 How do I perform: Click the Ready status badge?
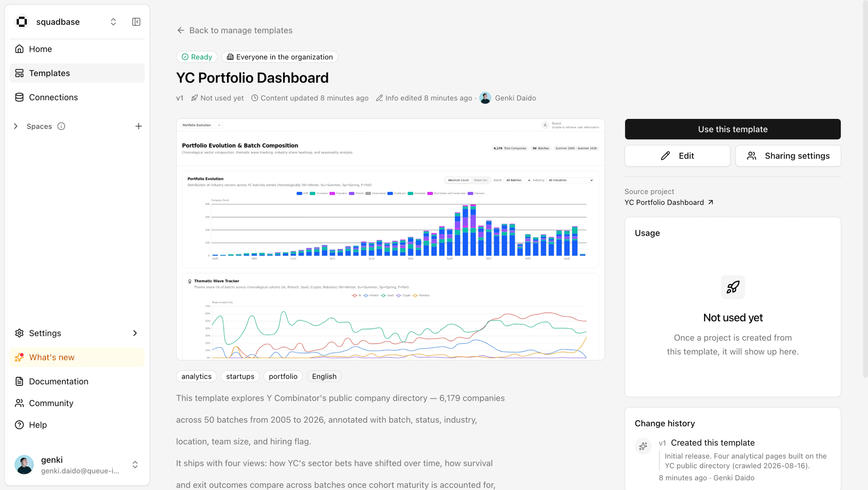coord(197,57)
